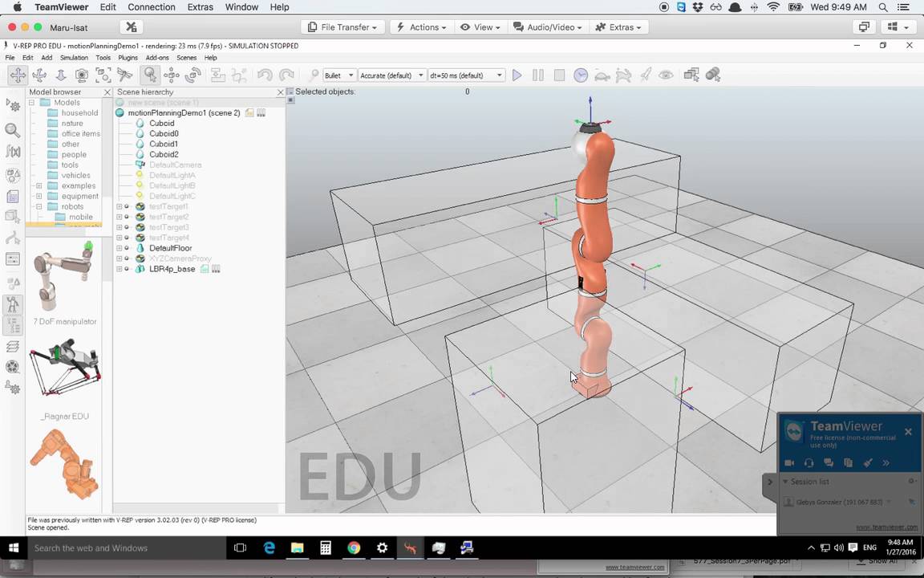The height and width of the screenshot is (578, 924).
Task: Click the transfer DNA icon
Action: point(239,75)
